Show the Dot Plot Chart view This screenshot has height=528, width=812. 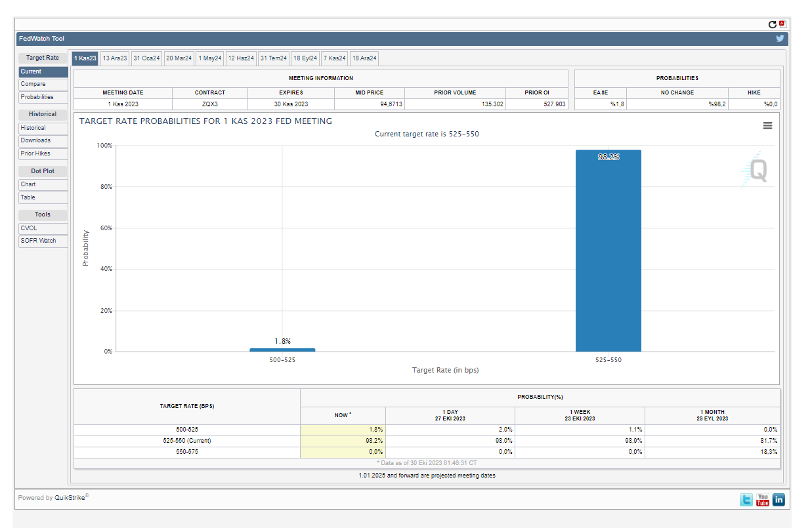(43, 184)
